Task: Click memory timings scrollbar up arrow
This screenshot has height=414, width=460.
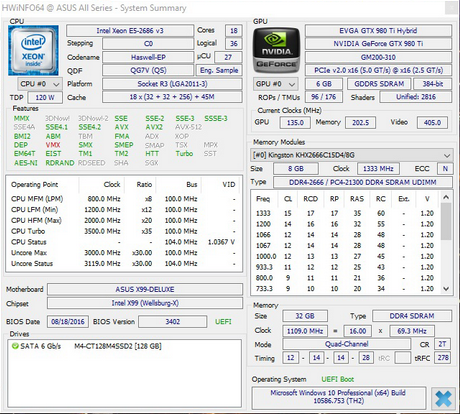Action: click(446, 197)
